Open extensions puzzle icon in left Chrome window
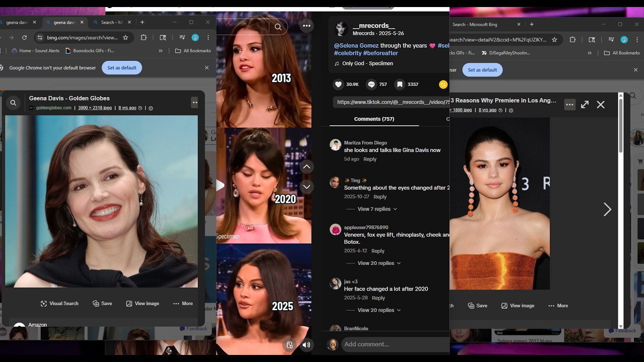 143,37
